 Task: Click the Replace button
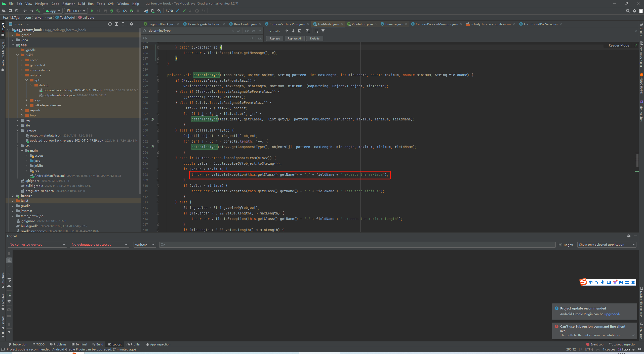tap(275, 38)
